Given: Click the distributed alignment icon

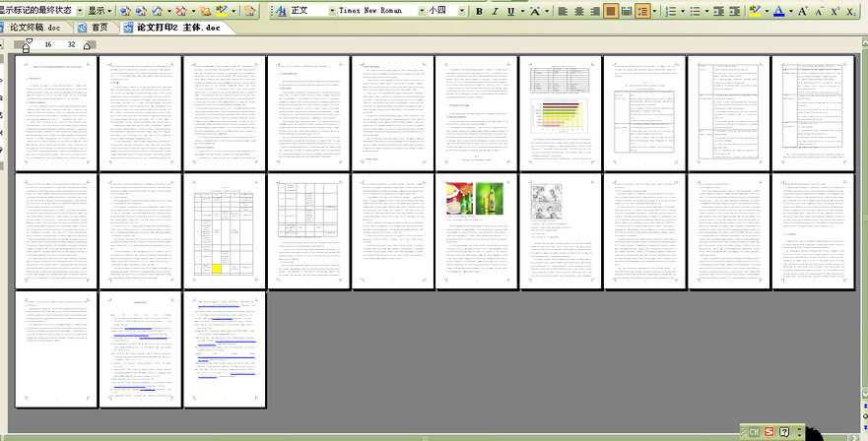Looking at the screenshot, I should point(627,11).
